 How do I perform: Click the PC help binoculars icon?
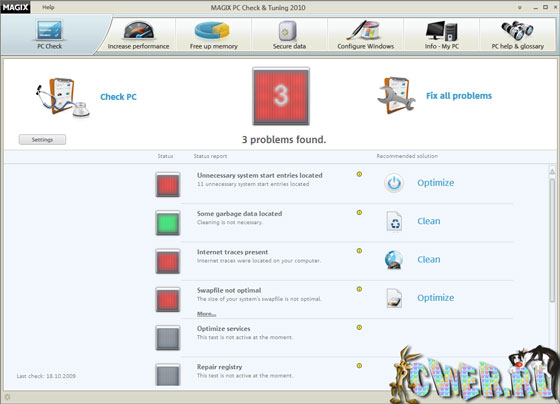[x=518, y=30]
